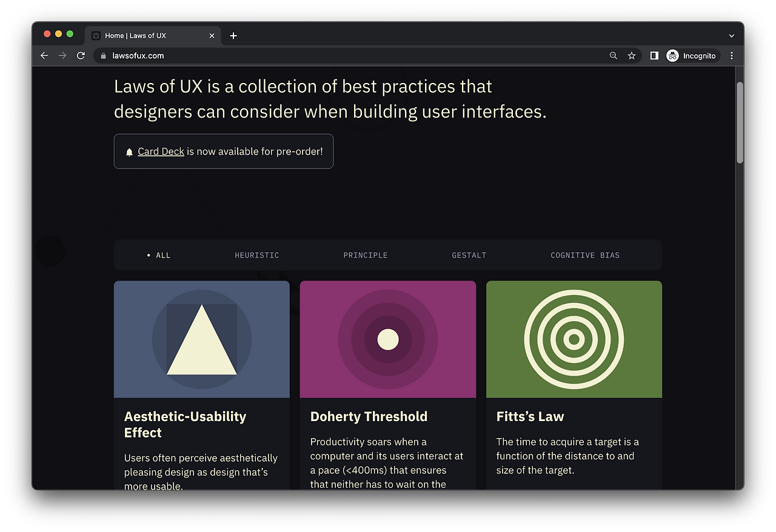
Task: Click the 'Productivity soars when a' description
Action: 387,463
